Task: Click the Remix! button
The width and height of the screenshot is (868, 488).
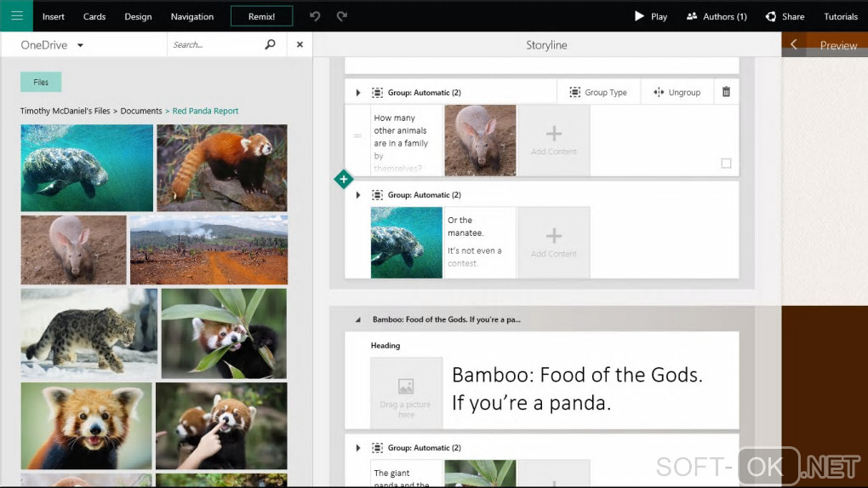Action: pos(261,16)
